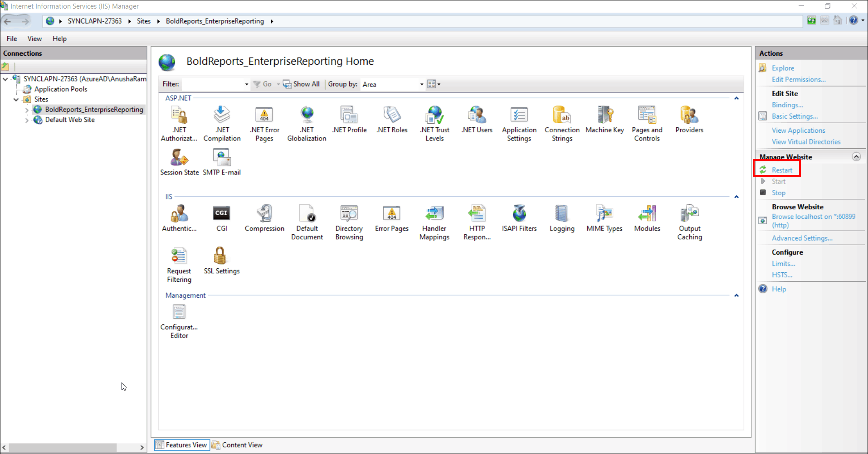The height and width of the screenshot is (454, 868).
Task: Browse localhost on port 60899
Action: tap(814, 221)
